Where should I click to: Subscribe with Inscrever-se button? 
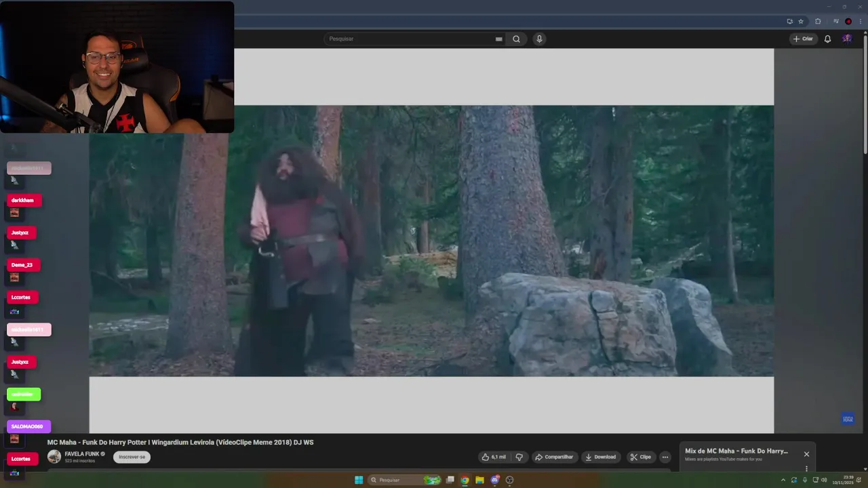(x=132, y=457)
